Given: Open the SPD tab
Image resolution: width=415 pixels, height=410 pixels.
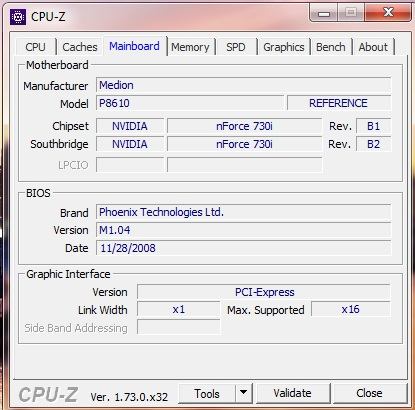Looking at the screenshot, I should tap(236, 47).
